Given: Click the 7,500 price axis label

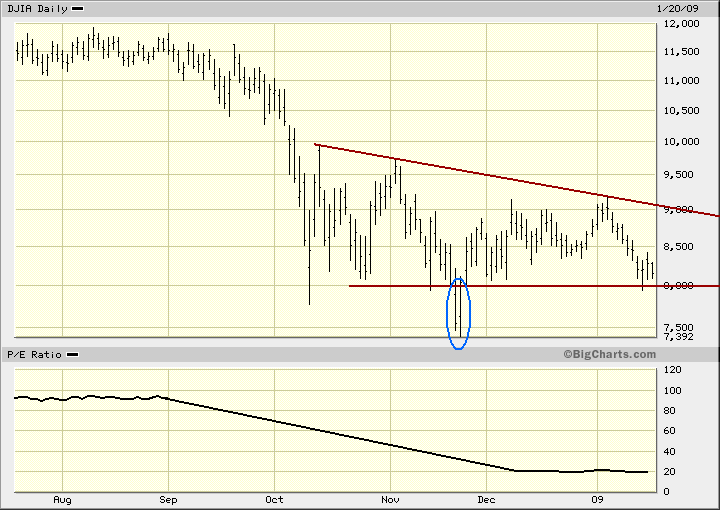Looking at the screenshot, I should tap(679, 328).
